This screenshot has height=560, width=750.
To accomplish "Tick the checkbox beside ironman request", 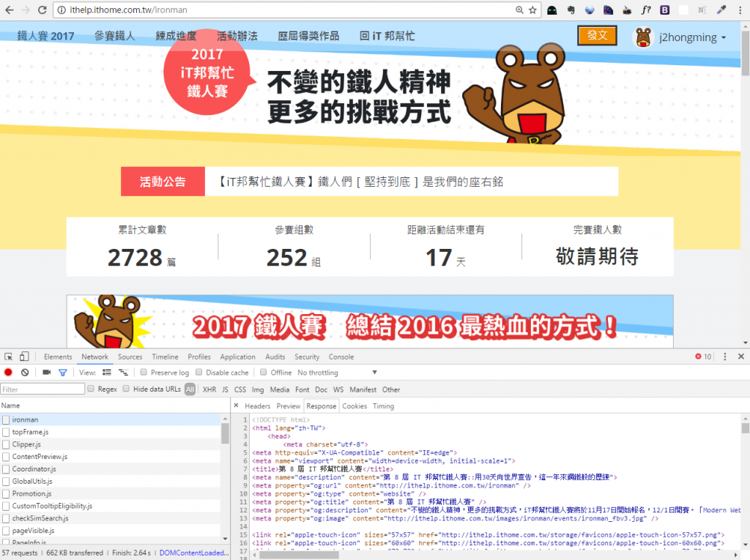I will pyautogui.click(x=6, y=420).
